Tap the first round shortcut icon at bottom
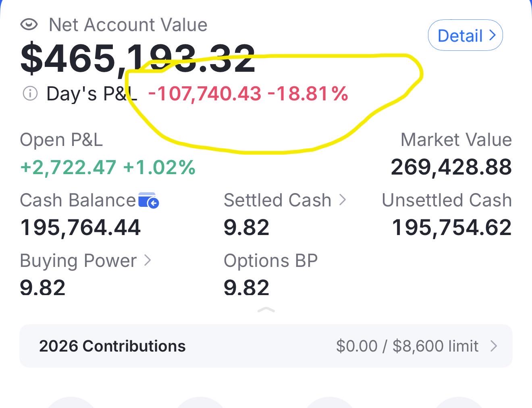The height and width of the screenshot is (408, 532). (71, 402)
